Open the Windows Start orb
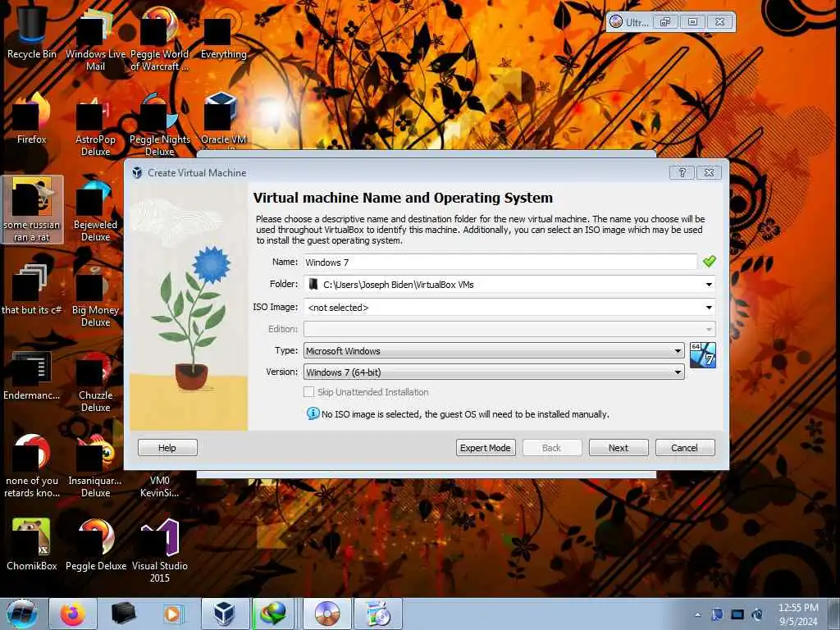Screen dimensions: 840x630 pyautogui.click(x=22, y=614)
